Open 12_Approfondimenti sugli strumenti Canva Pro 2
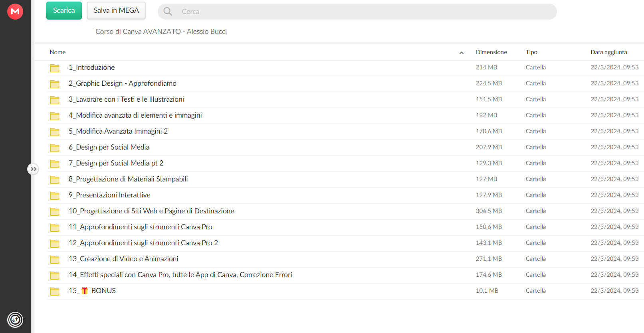The height and width of the screenshot is (333, 644). tap(143, 243)
